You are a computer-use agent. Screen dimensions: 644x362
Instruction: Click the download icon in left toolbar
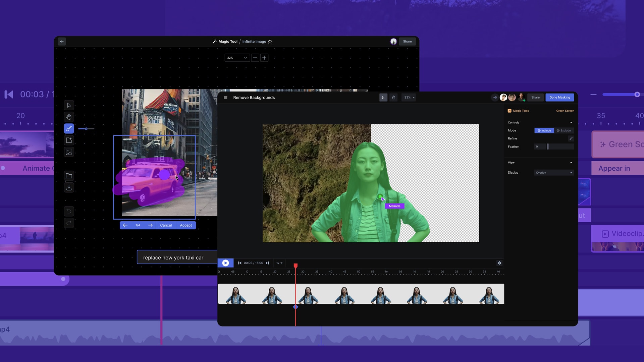pyautogui.click(x=69, y=188)
